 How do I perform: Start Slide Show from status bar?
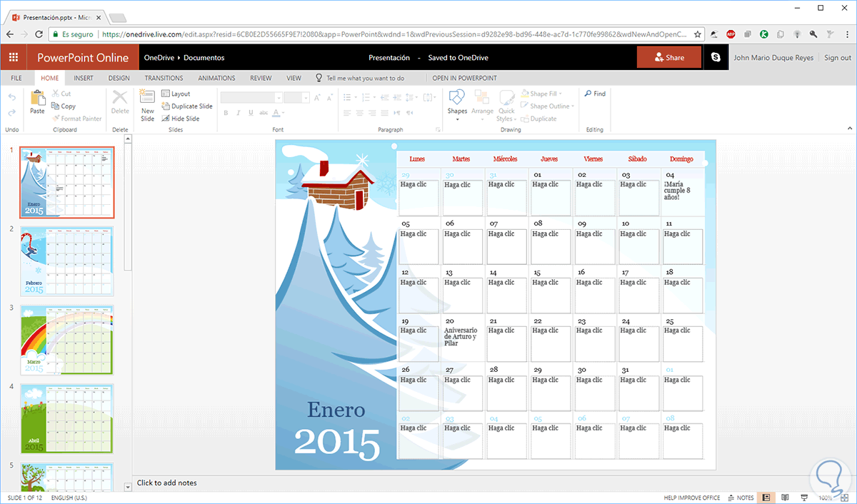[804, 498]
